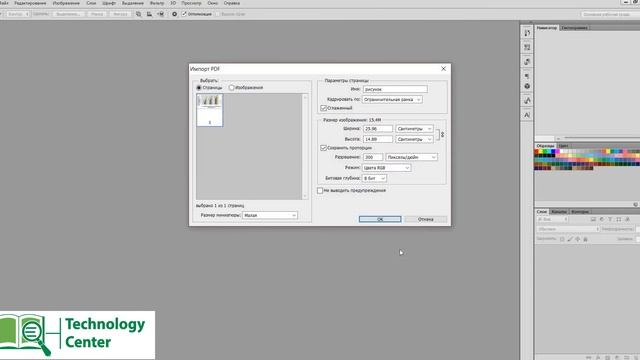Uncheck the Сглаженный checkbox
The image size is (640, 360).
tap(323, 108)
